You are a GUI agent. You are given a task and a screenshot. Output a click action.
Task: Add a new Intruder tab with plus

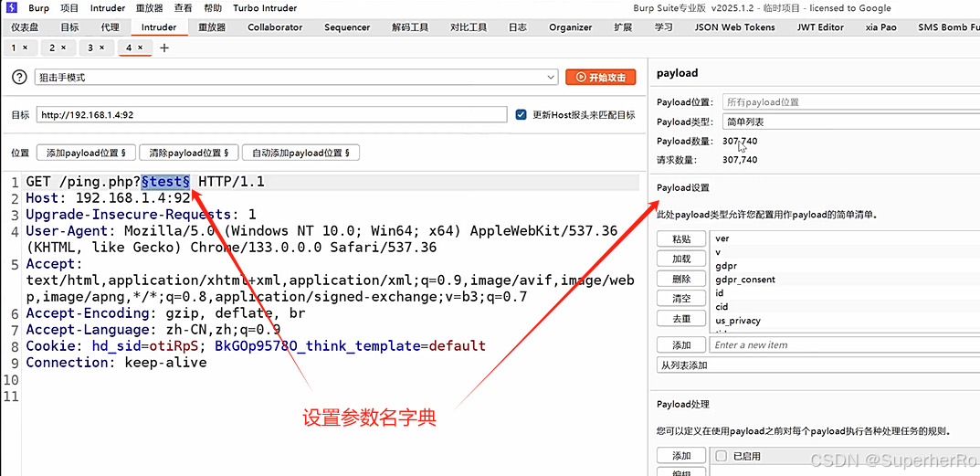tap(164, 48)
